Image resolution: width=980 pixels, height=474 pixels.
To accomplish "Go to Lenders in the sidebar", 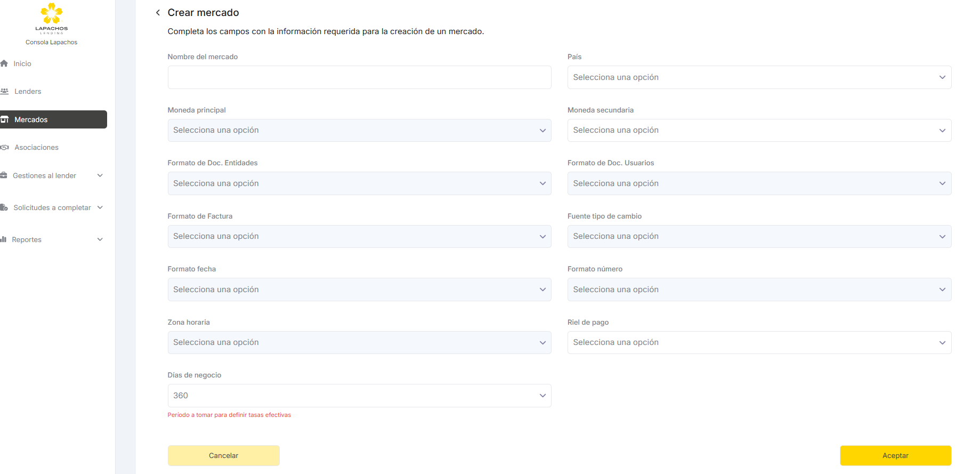I will pyautogui.click(x=28, y=91).
